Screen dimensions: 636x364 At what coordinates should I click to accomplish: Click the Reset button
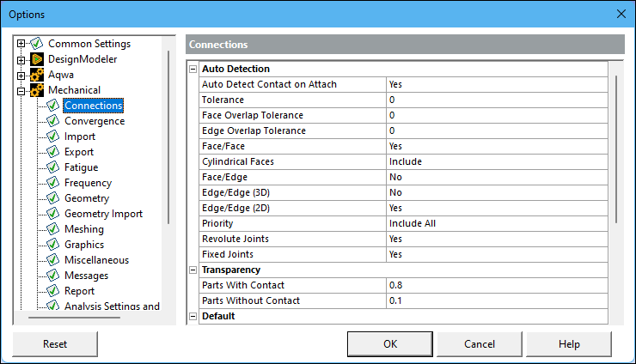click(x=55, y=344)
